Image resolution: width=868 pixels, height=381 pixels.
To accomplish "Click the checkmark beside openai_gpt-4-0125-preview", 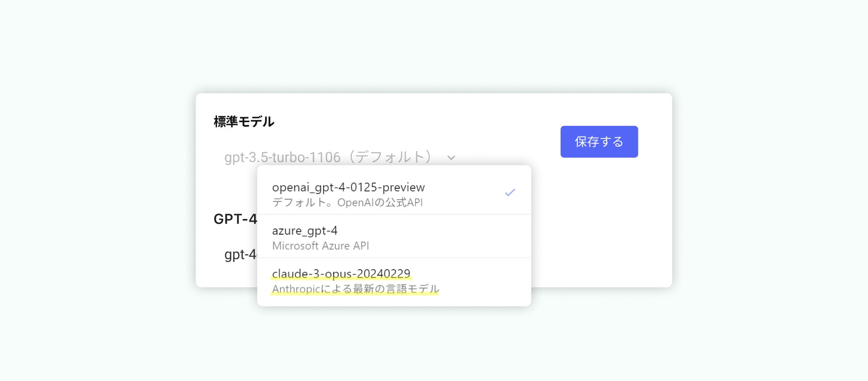I will (x=510, y=192).
